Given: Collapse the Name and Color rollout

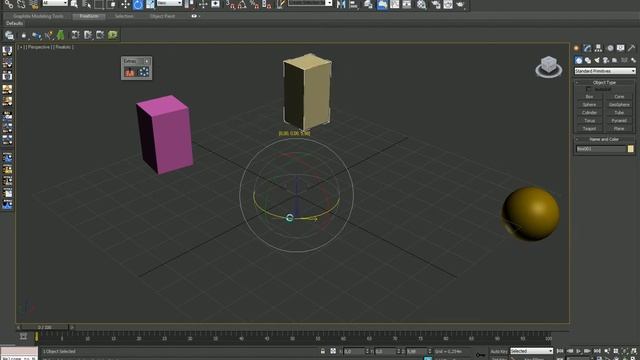Looking at the screenshot, I should click(x=604, y=140).
